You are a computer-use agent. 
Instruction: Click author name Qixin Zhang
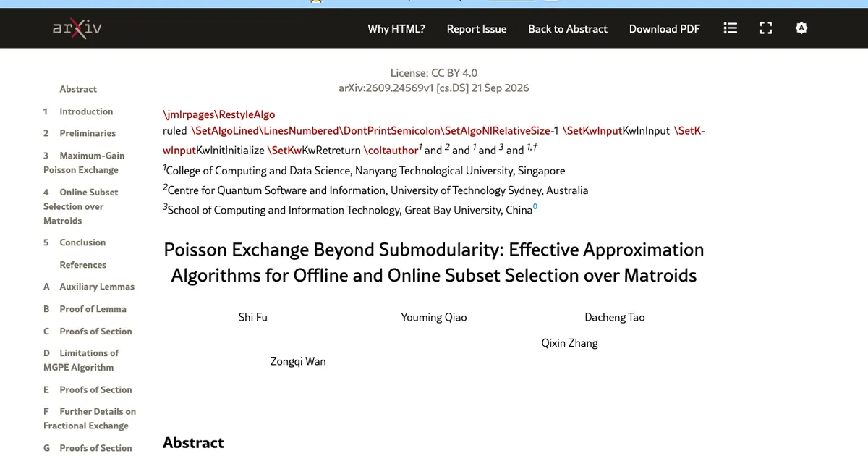[570, 343]
